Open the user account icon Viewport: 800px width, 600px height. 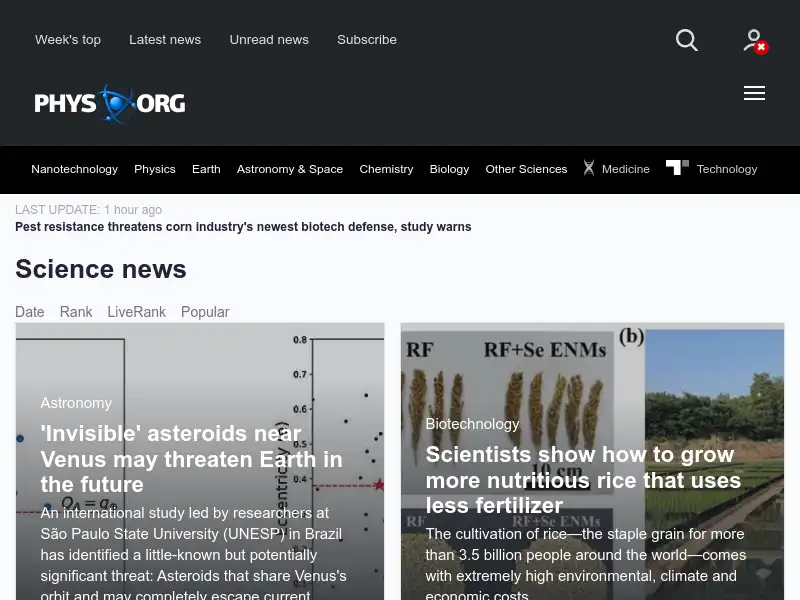pyautogui.click(x=754, y=38)
